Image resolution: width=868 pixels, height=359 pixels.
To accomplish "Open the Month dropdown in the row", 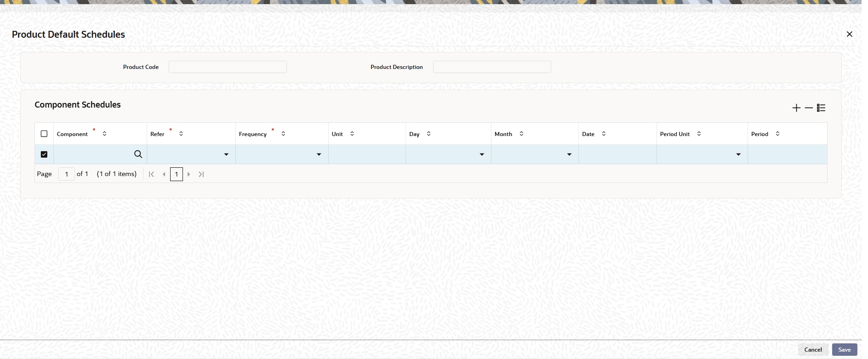I will pyautogui.click(x=569, y=154).
